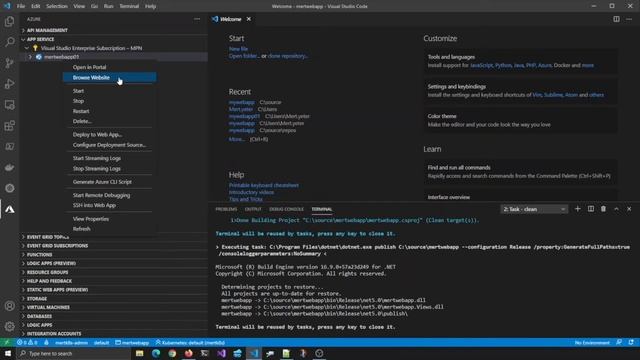Click Find and run all commands card

(x=520, y=172)
